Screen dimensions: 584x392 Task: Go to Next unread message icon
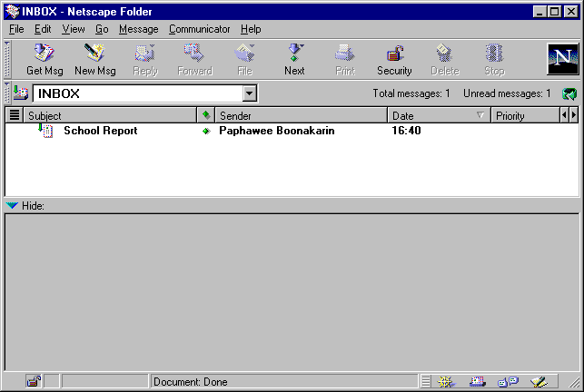294,53
